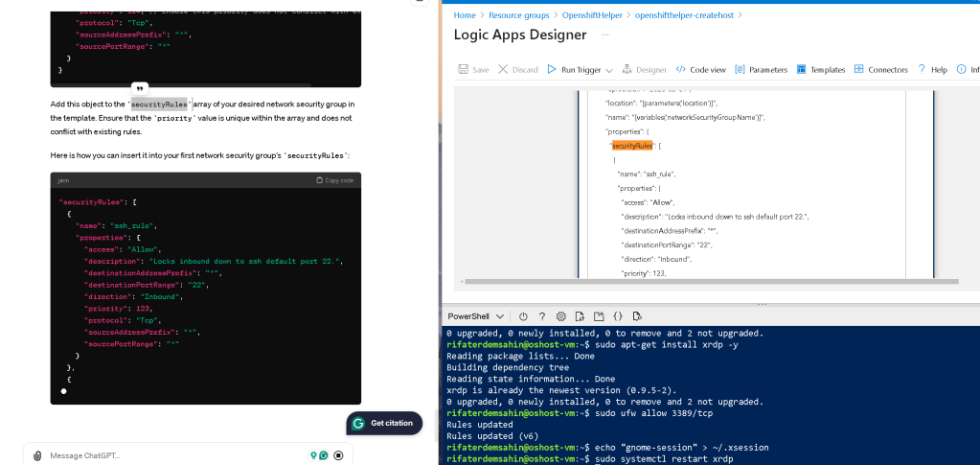Click the Get citation button
Screen dimensions: 980x465
[384, 423]
